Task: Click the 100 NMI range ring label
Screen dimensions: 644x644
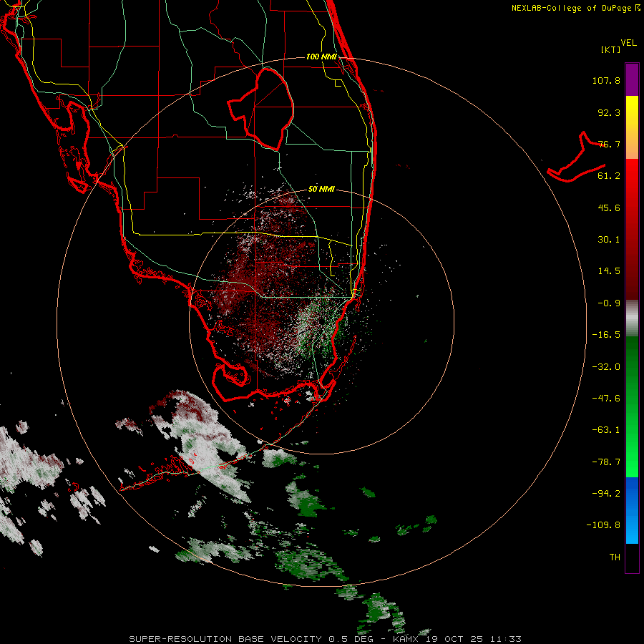Action: pos(321,57)
